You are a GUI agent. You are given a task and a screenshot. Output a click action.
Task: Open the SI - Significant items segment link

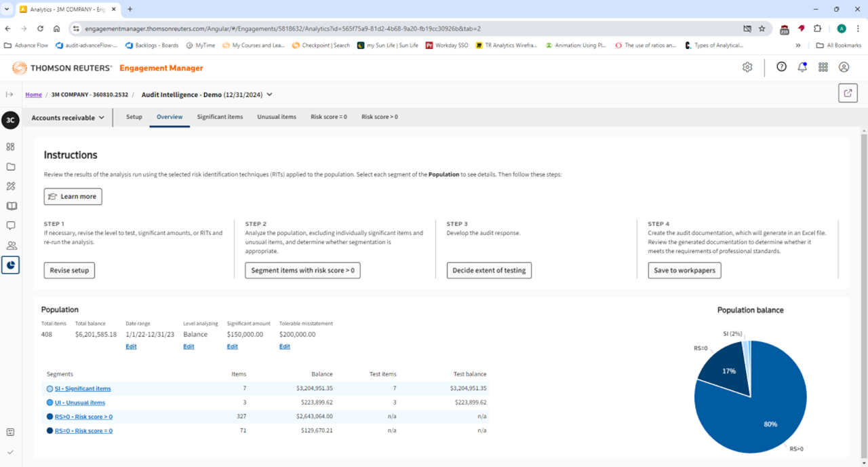tap(82, 388)
